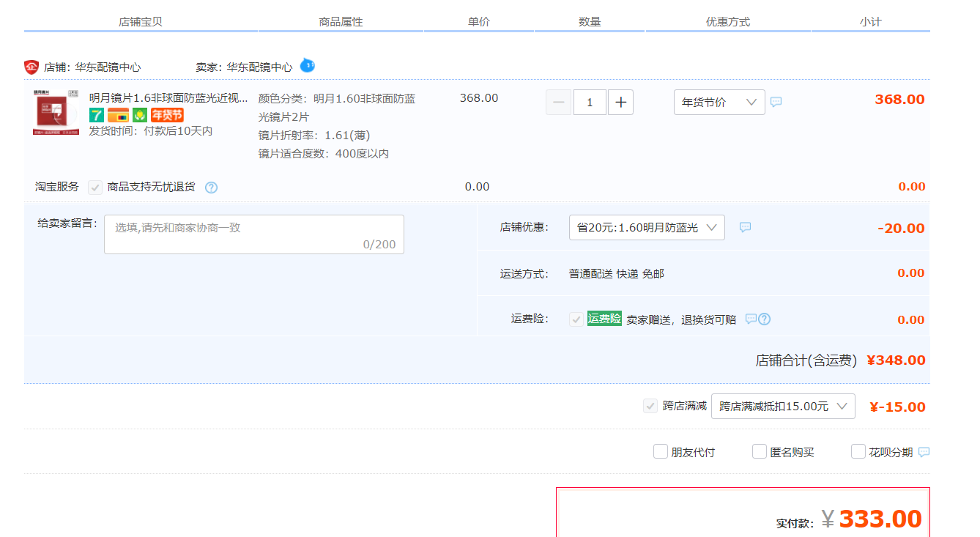980x537 pixels.
Task: Click the 普通配送 快递 免邮 text
Action: click(617, 274)
